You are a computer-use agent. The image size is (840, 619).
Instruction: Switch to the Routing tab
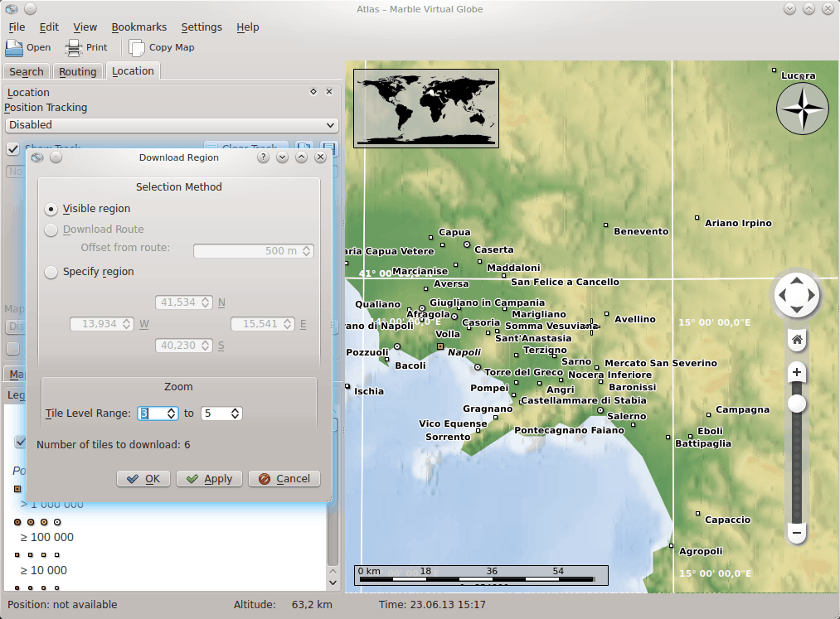78,72
